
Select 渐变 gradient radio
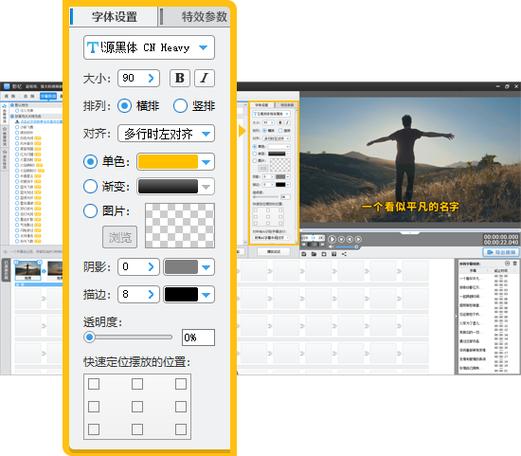(x=90, y=186)
